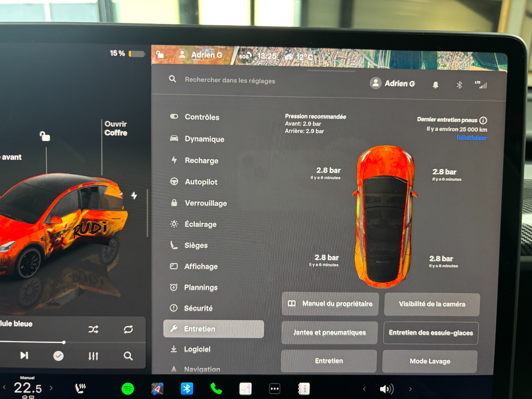The width and height of the screenshot is (532, 399).
Task: Search music with magnifier icon
Action: (x=128, y=356)
